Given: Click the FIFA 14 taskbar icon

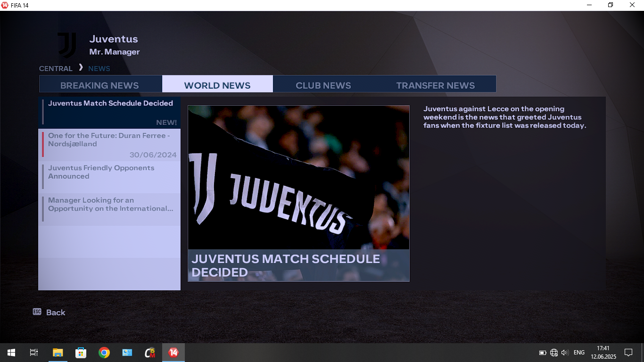Looking at the screenshot, I should [x=173, y=353].
